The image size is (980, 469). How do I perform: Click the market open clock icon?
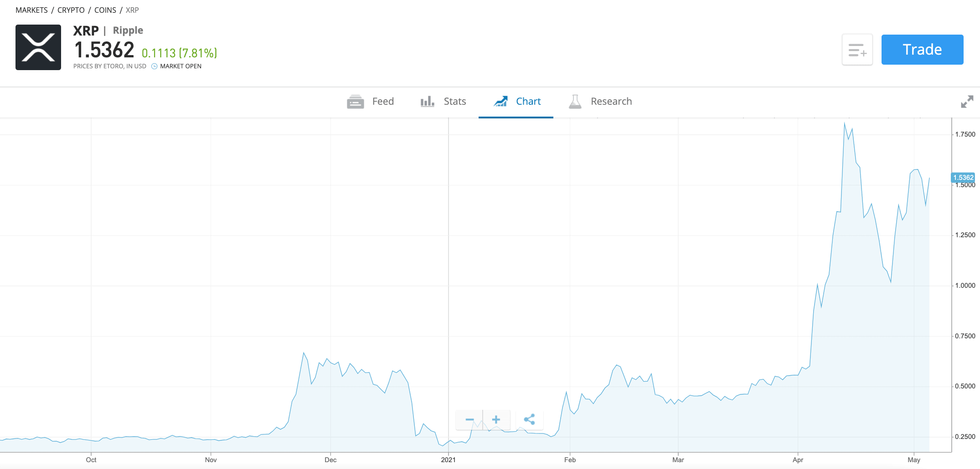(x=155, y=66)
